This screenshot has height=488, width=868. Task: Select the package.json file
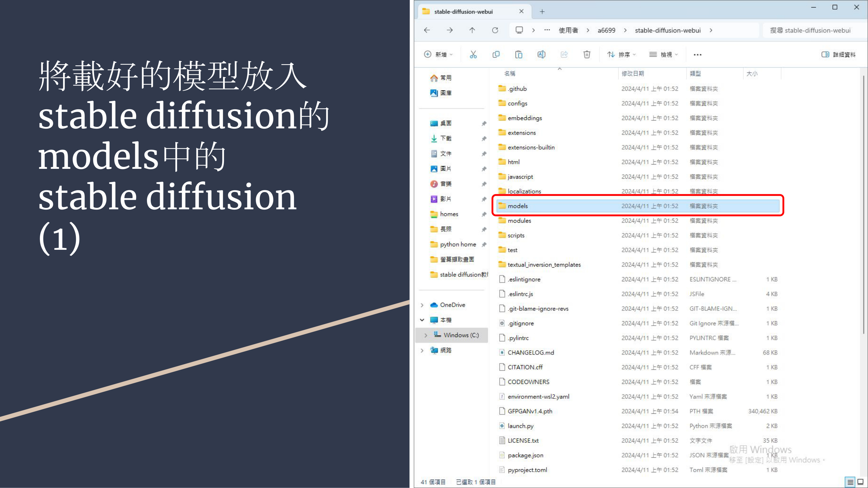coord(638,455)
